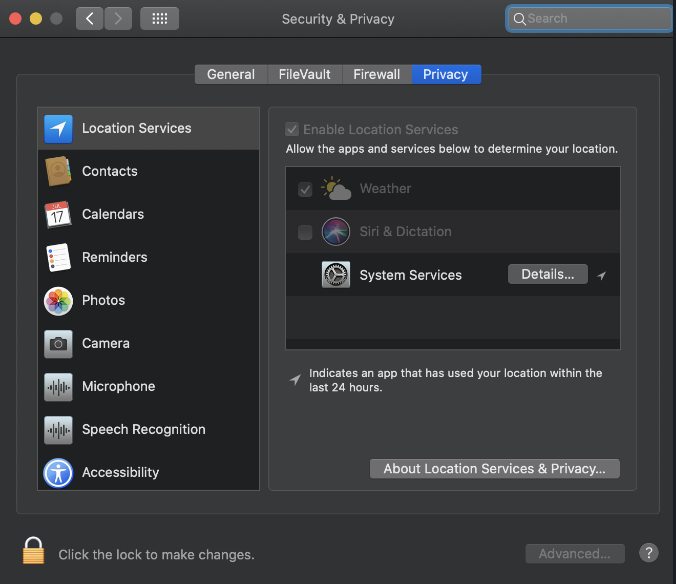Close the window with red button
The image size is (676, 584).
pyautogui.click(x=16, y=19)
